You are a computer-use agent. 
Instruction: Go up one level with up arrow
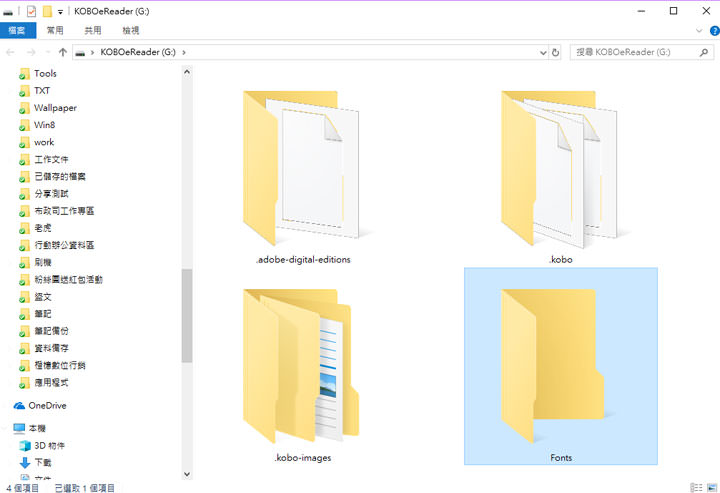[x=64, y=51]
